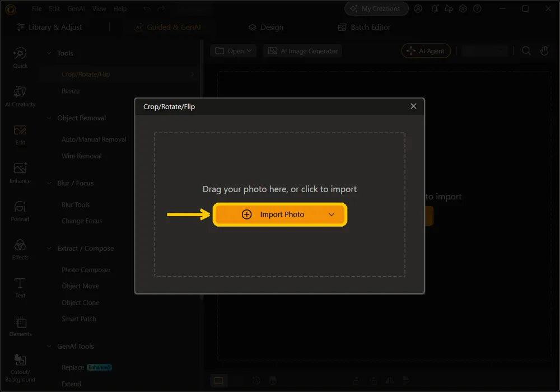The height and width of the screenshot is (392, 560).
Task: Open the Import Photo dropdown arrow
Action: tap(332, 214)
